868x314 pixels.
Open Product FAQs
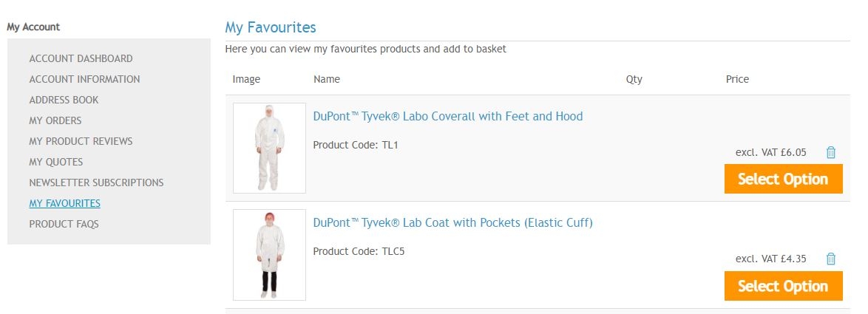(64, 224)
